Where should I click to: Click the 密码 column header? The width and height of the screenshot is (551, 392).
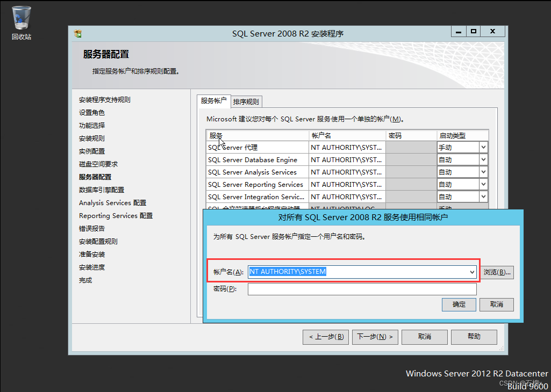411,135
